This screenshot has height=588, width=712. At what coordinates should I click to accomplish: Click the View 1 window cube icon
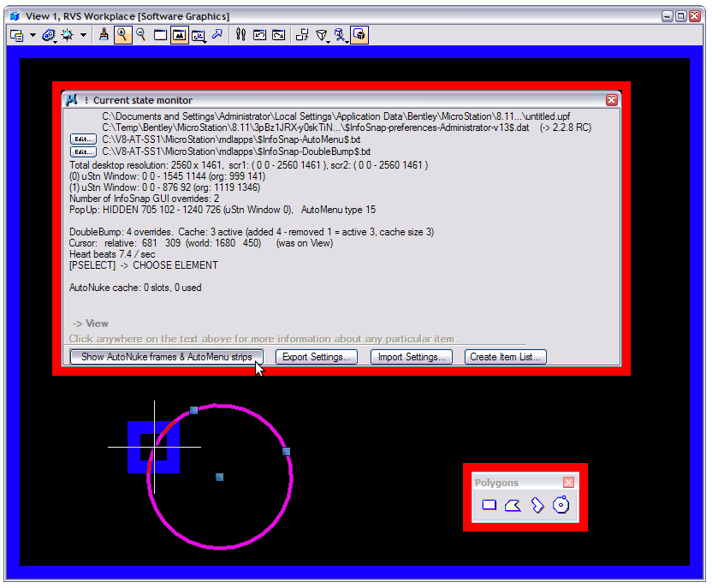pyautogui.click(x=15, y=16)
